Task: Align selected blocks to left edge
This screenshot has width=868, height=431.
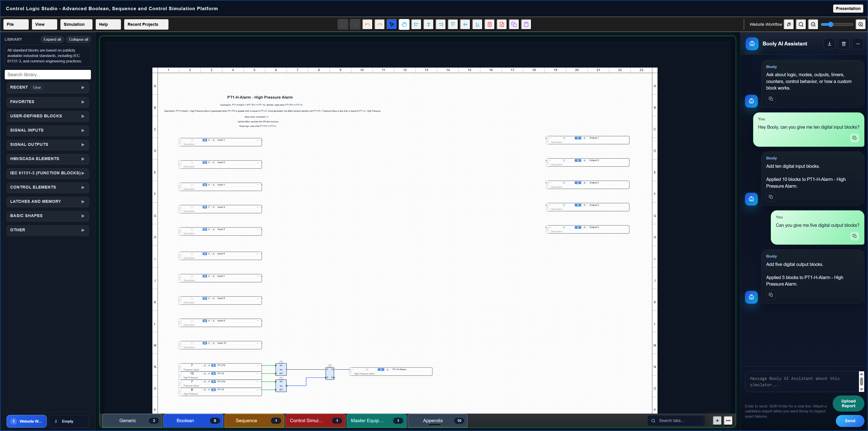Action: pos(416,24)
